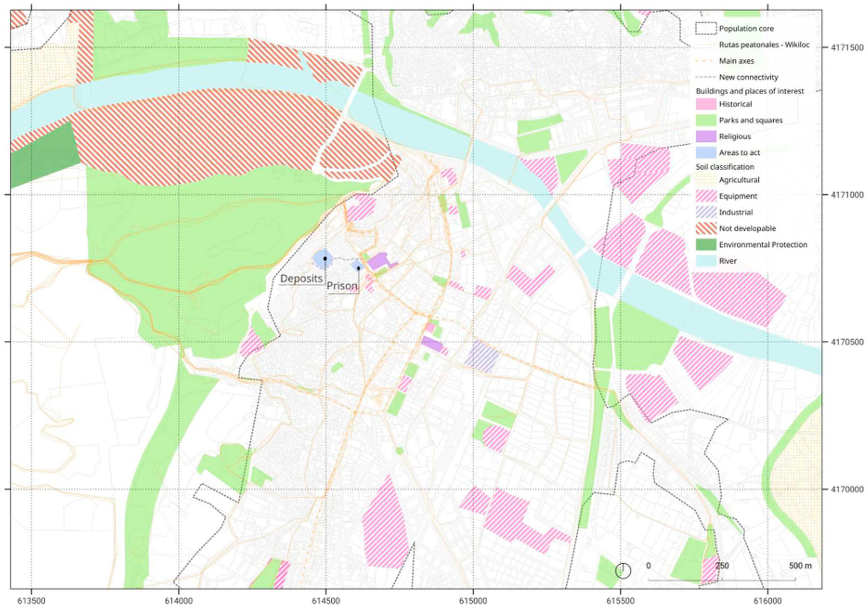Click the Historical pink legend swatch
868x610 pixels.
pyautogui.click(x=706, y=104)
